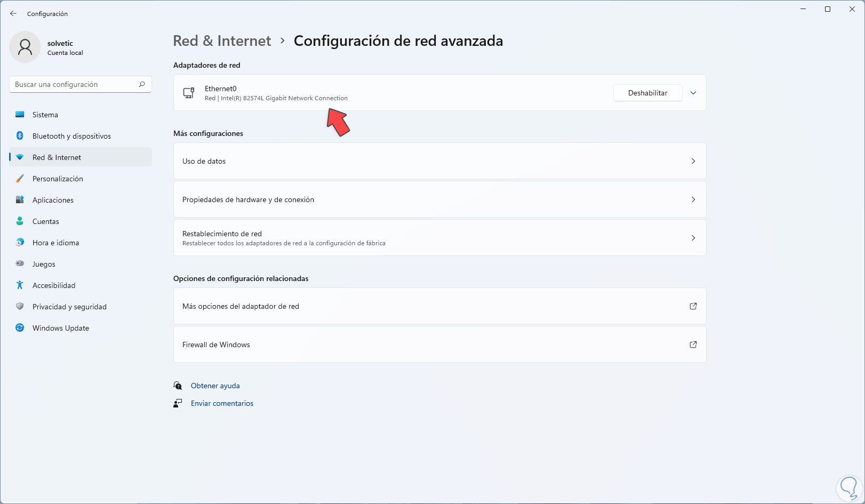Click the solvetic user avatar icon
Image resolution: width=865 pixels, height=504 pixels.
tap(25, 47)
